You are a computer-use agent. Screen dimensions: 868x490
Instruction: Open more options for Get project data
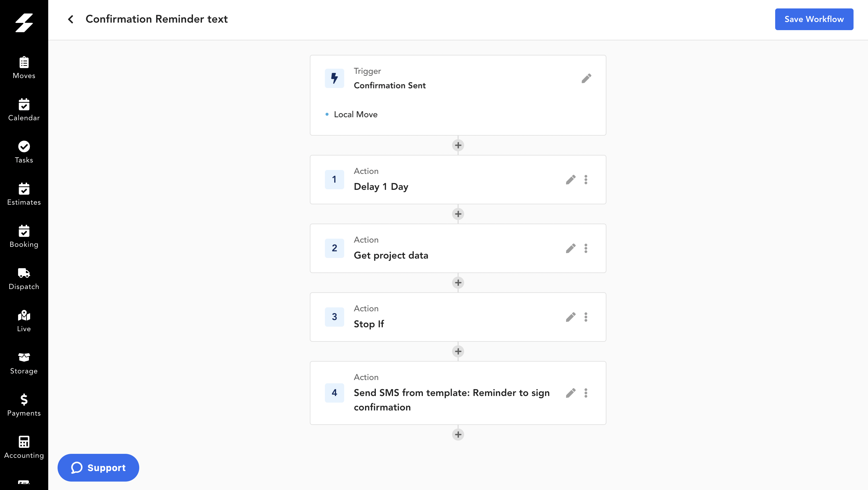(586, 248)
